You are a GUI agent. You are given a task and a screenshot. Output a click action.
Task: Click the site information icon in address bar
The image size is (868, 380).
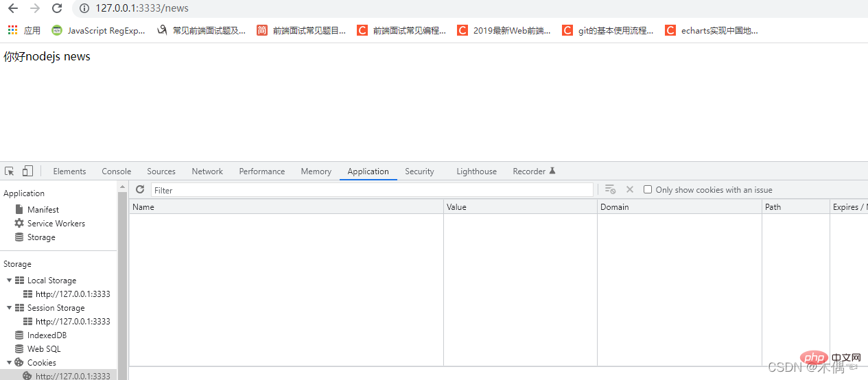point(84,8)
